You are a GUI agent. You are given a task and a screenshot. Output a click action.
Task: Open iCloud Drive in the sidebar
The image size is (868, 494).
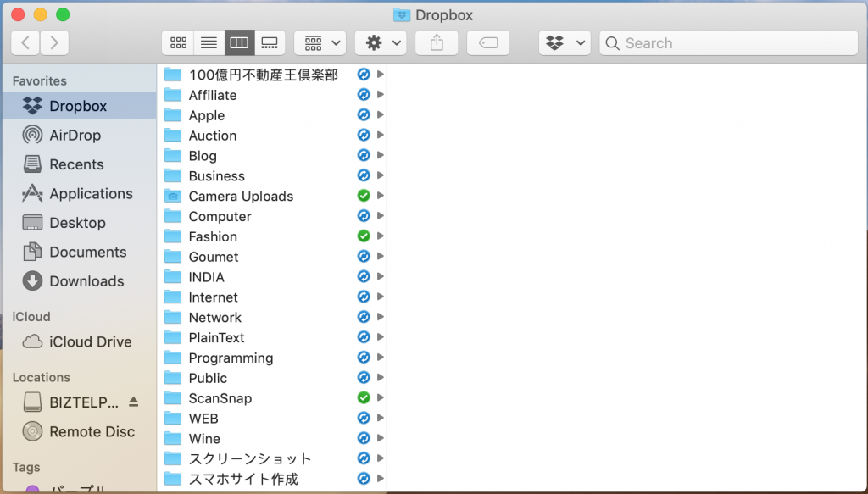coord(79,341)
